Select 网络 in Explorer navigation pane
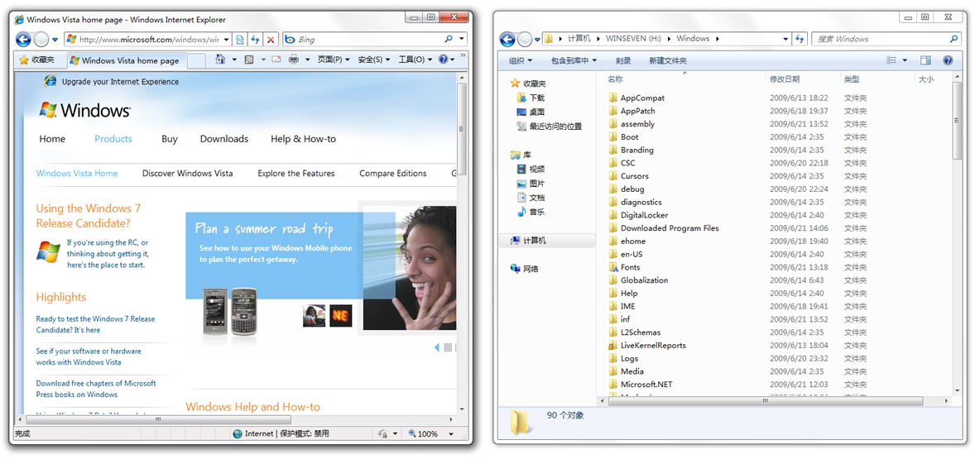 pyautogui.click(x=525, y=269)
